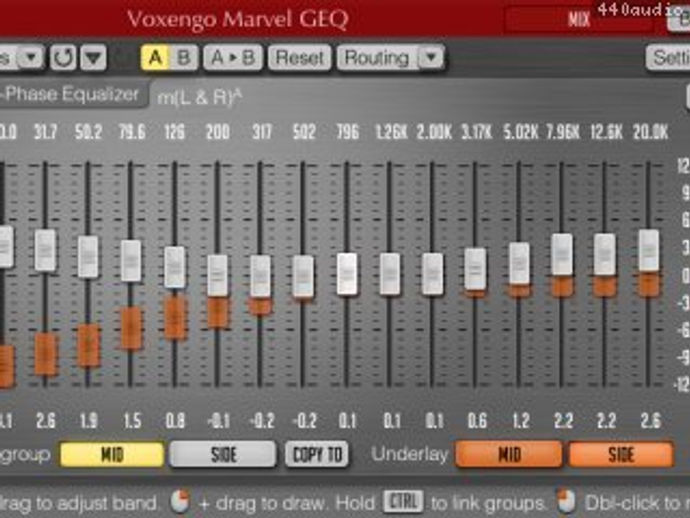Click the 50.2 Hz band white fader
The width and height of the screenshot is (690, 518).
point(88,257)
